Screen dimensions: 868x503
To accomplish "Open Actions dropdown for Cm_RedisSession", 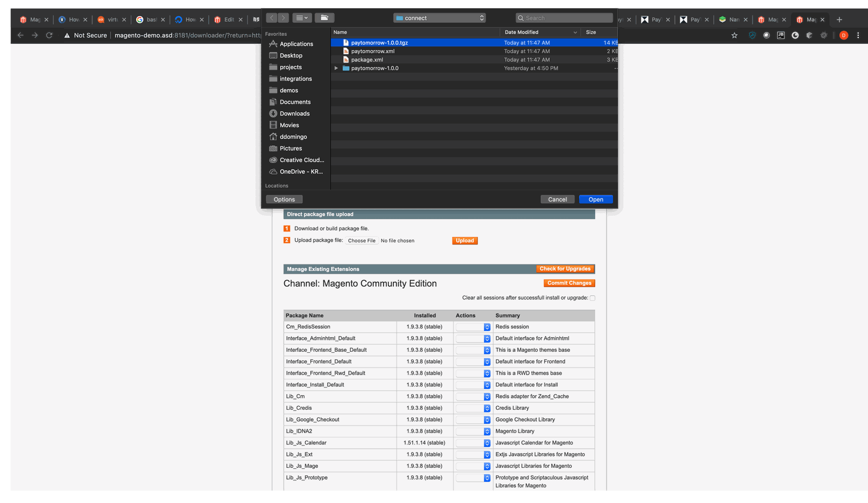I will [473, 327].
